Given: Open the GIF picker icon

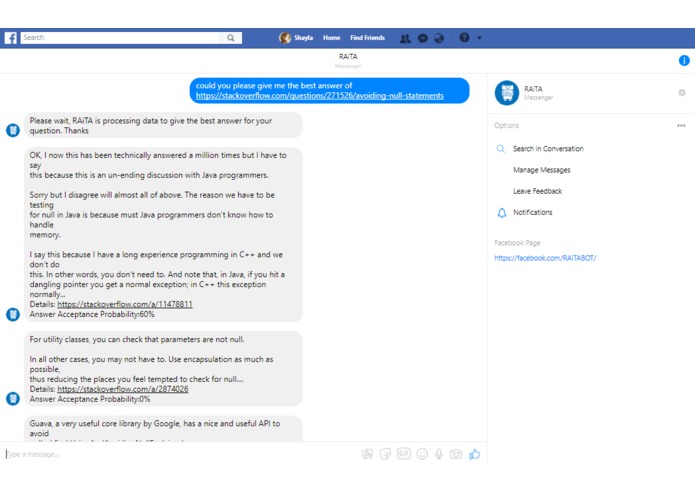Looking at the screenshot, I should [404, 453].
